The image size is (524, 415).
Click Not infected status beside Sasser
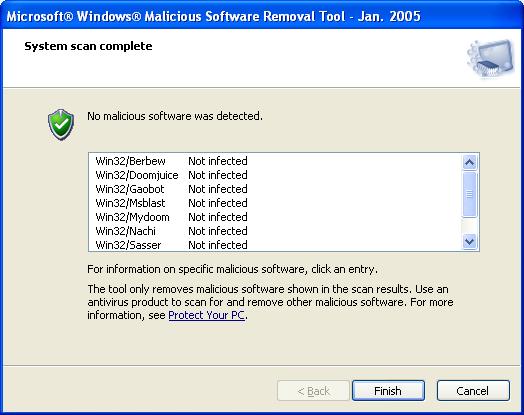[218, 245]
